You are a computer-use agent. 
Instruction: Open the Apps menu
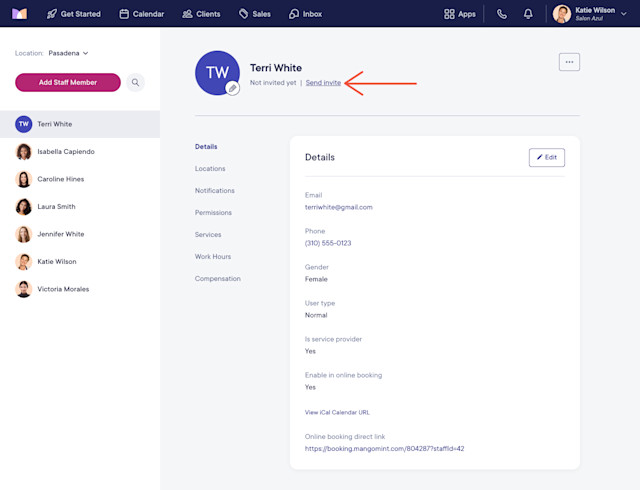tap(460, 14)
